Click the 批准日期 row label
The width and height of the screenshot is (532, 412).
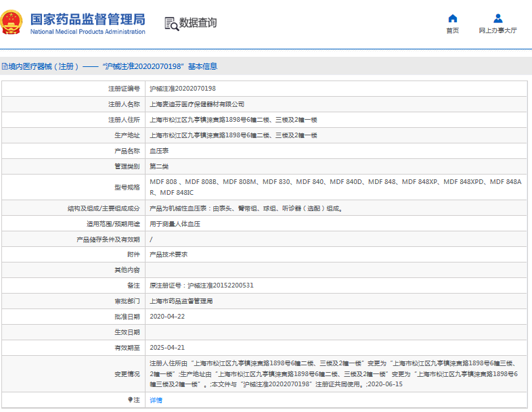[x=127, y=317]
